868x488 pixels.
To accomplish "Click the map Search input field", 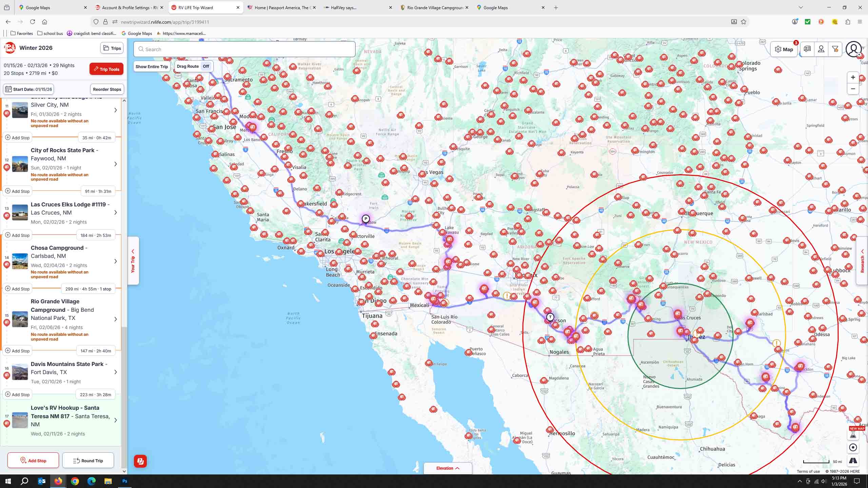I will click(x=244, y=49).
